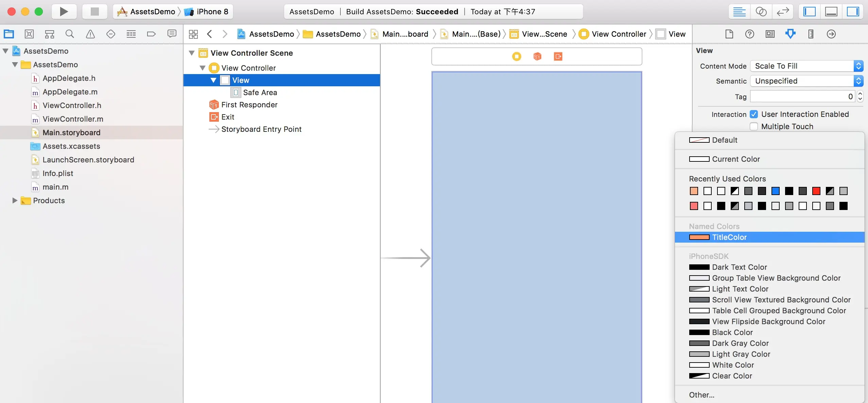Expand the Products folder
The height and width of the screenshot is (403, 868).
(14, 200)
